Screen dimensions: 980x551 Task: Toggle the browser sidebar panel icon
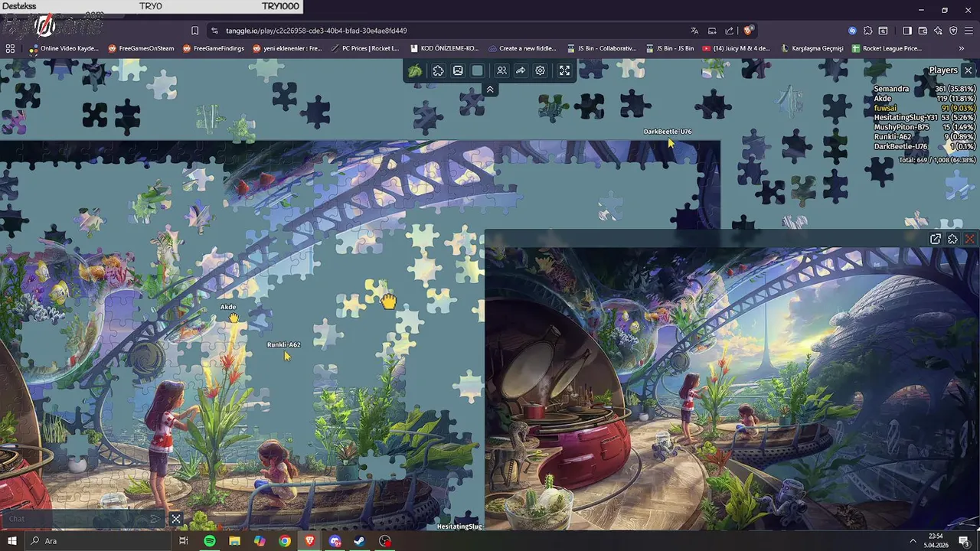[x=907, y=31]
